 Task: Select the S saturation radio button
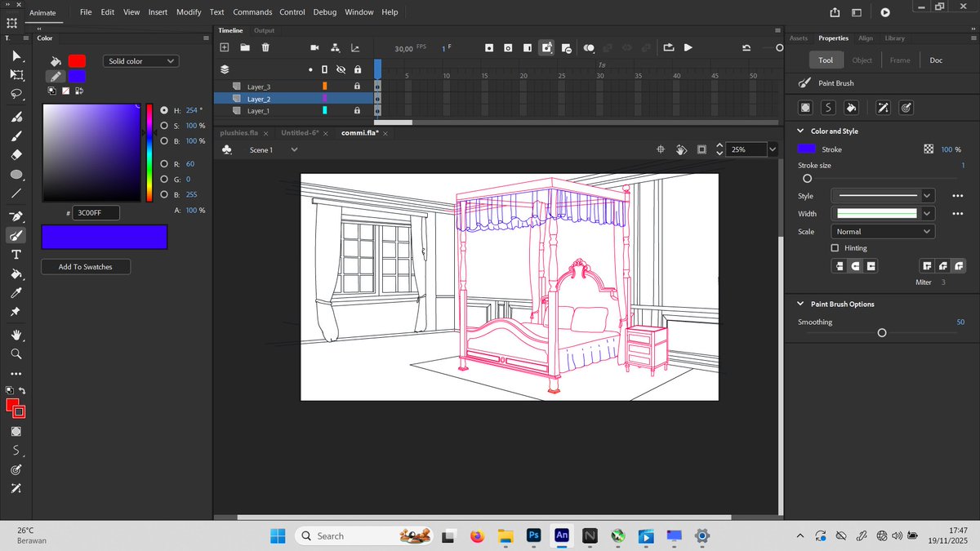[x=164, y=126]
